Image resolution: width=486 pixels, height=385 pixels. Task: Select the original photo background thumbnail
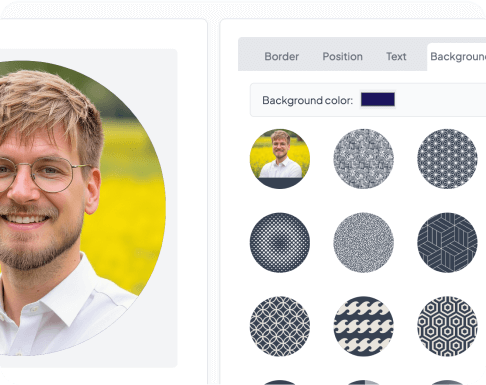pos(280,159)
